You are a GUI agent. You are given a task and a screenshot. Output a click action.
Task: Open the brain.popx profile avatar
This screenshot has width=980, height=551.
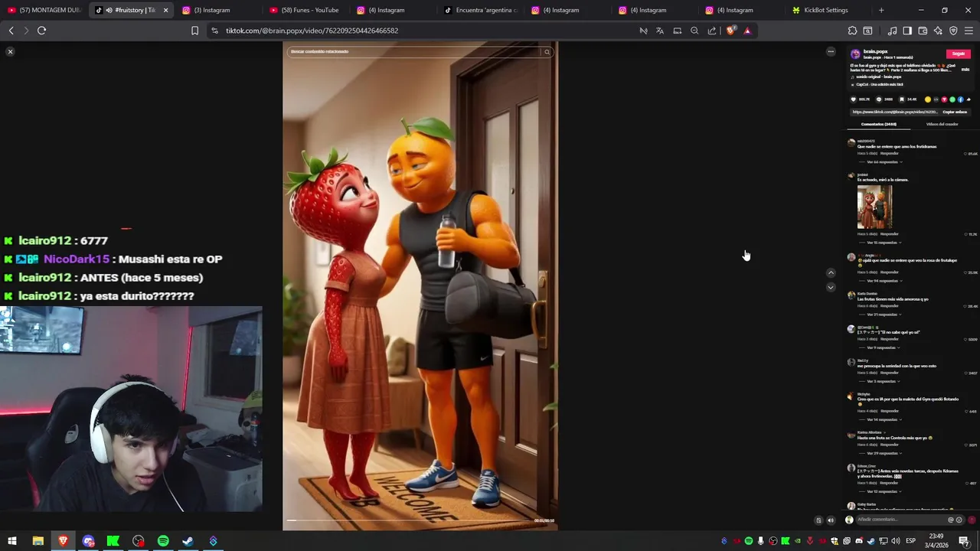click(855, 54)
